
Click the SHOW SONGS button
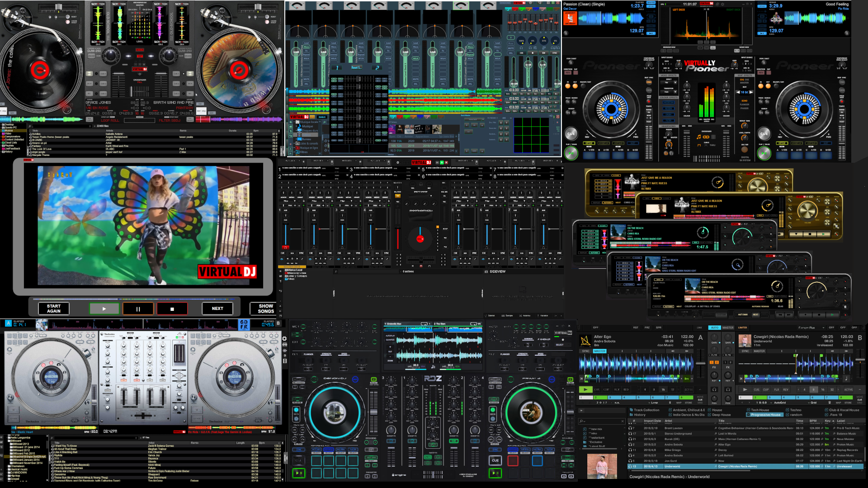pos(265,309)
